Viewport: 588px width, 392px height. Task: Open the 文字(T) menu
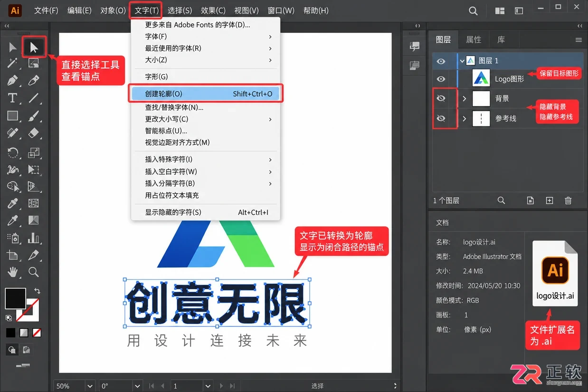(x=146, y=10)
